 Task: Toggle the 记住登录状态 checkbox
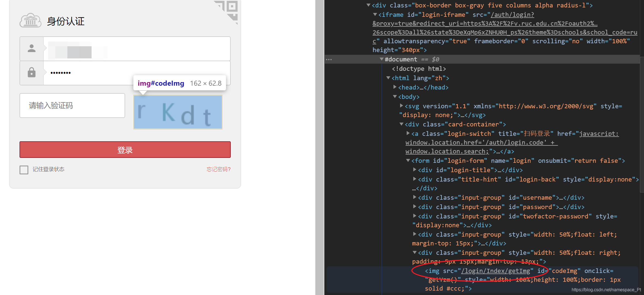24,170
